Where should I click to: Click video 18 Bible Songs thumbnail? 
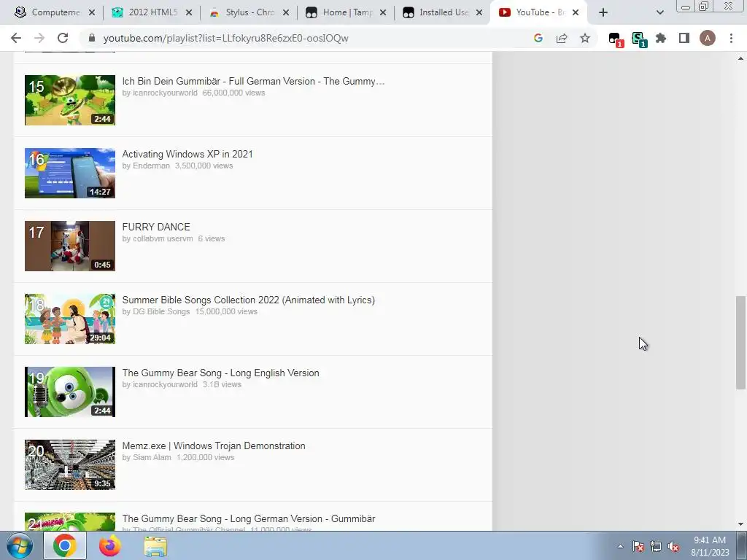(x=70, y=319)
